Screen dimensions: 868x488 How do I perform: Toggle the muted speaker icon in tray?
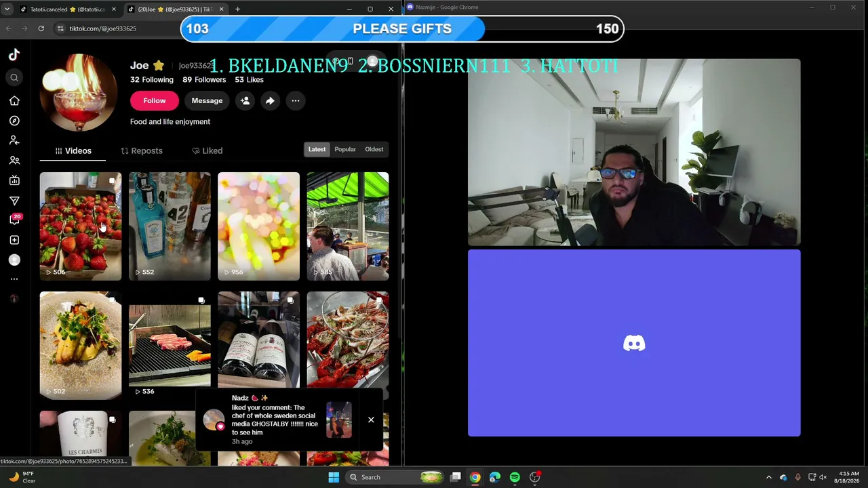823,477
